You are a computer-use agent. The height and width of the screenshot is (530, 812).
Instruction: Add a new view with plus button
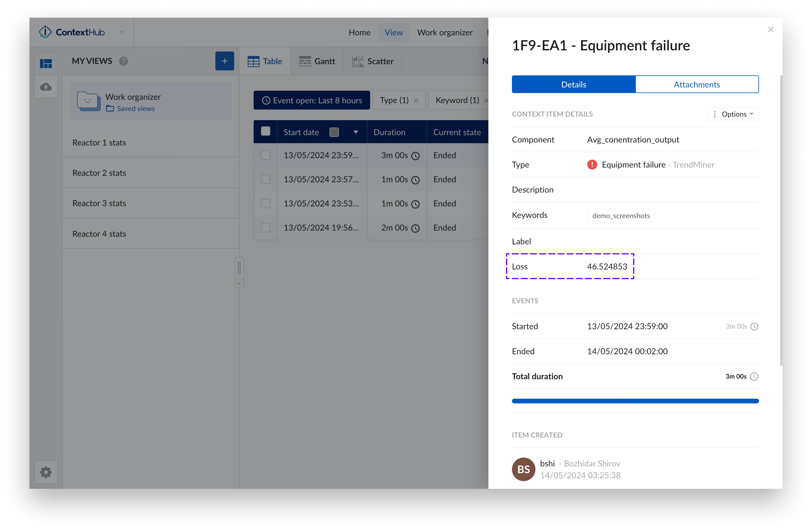224,61
